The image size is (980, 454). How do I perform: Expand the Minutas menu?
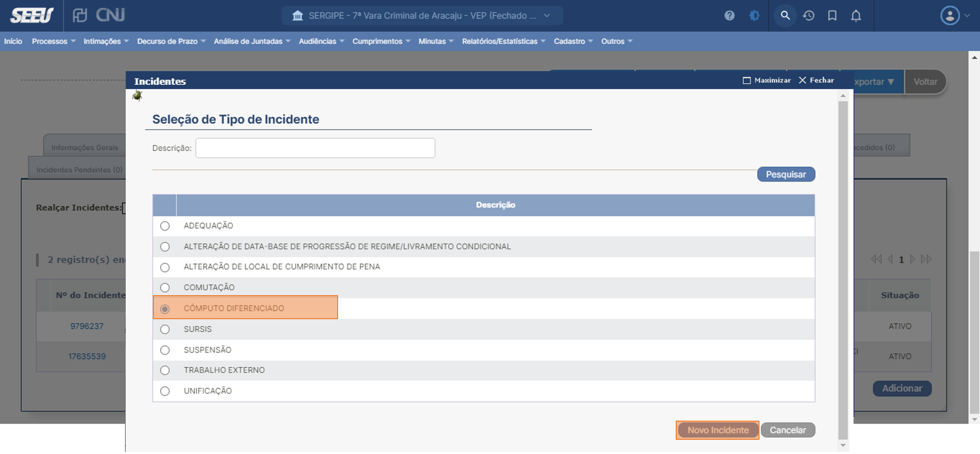pos(436,41)
